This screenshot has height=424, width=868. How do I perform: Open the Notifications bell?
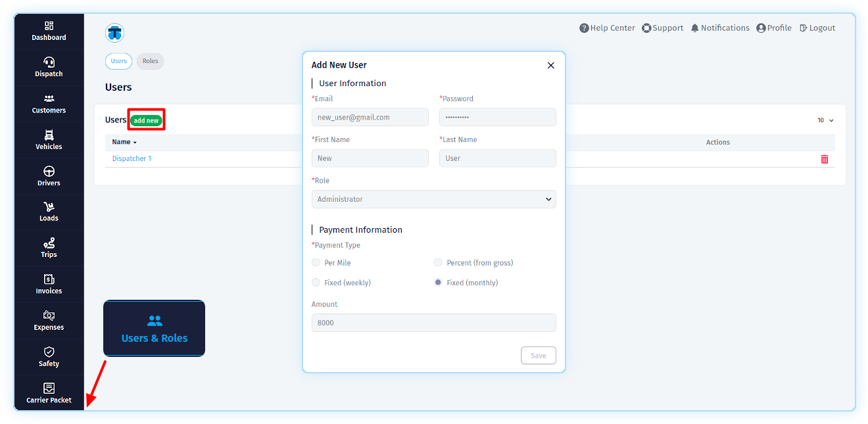pos(694,28)
